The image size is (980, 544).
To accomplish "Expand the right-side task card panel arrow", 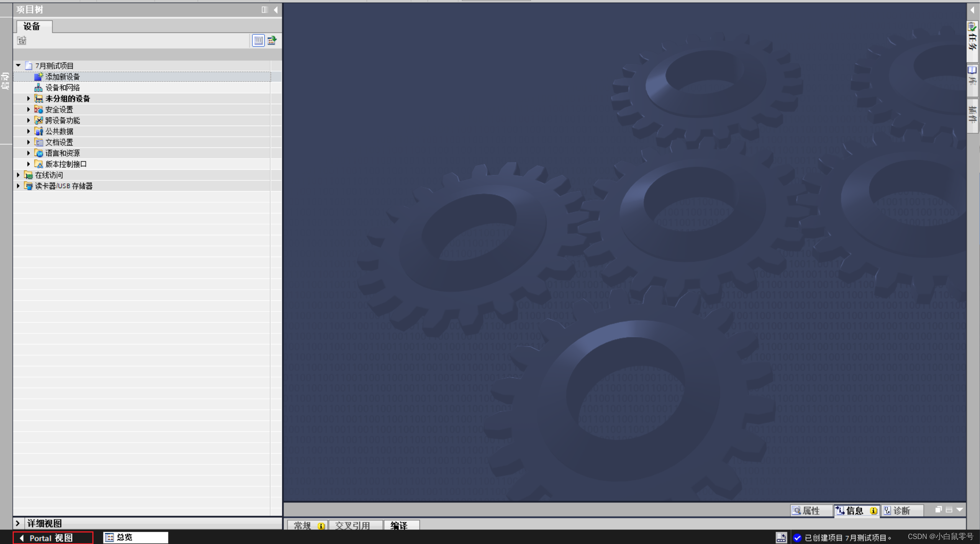I will click(972, 10).
